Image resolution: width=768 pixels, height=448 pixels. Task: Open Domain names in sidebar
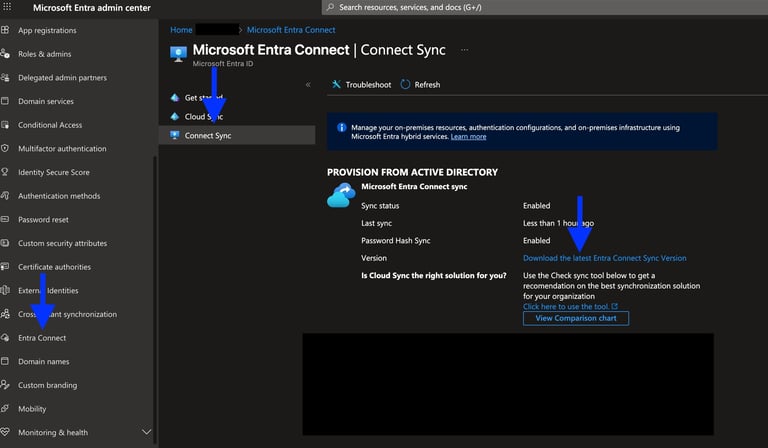pos(44,361)
